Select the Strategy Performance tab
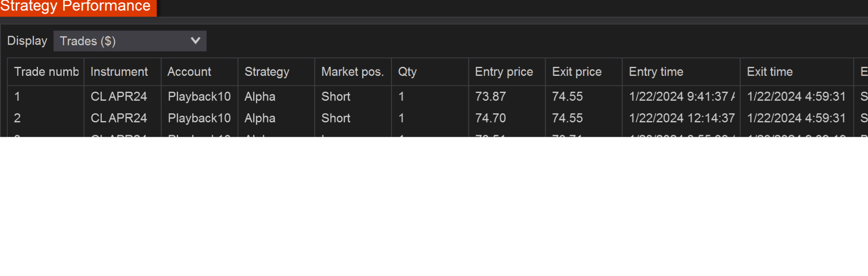Screen dimensions: 868x276 tap(77, 7)
